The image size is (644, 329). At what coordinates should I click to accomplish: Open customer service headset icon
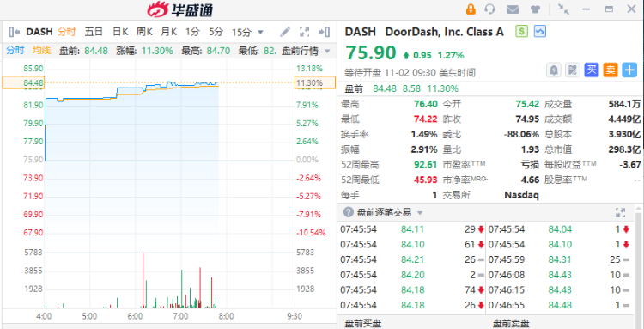(x=490, y=9)
